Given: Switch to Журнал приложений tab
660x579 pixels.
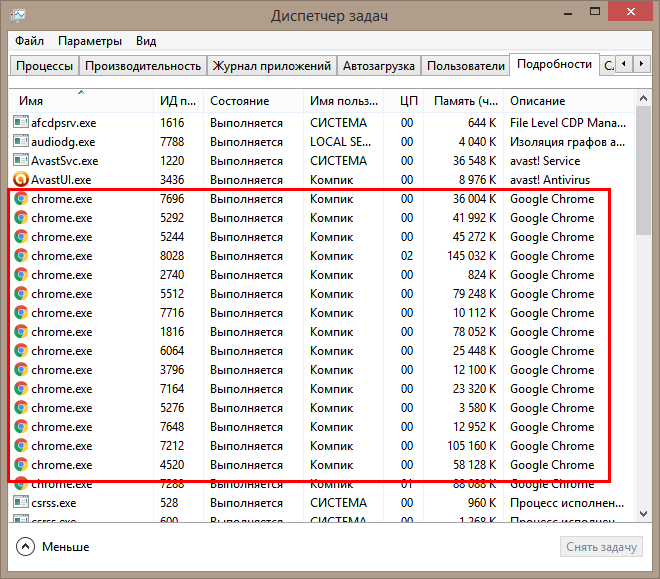Looking at the screenshot, I should click(x=271, y=66).
